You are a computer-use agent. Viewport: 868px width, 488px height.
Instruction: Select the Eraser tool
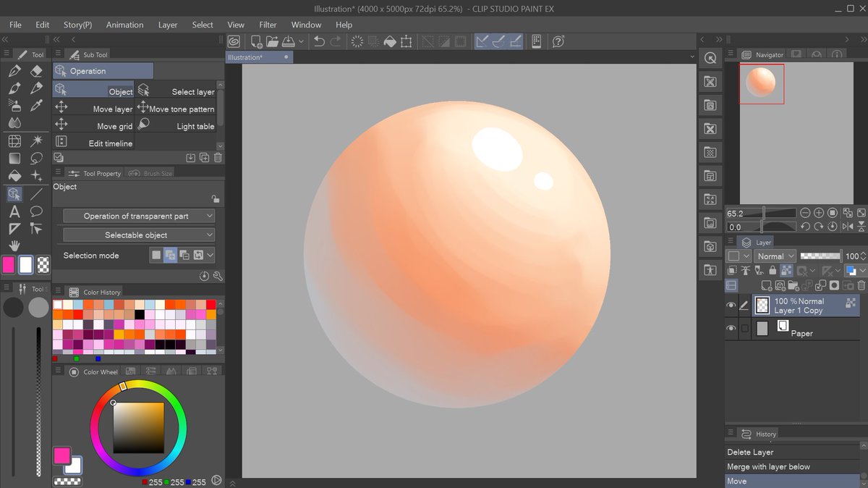(x=36, y=71)
